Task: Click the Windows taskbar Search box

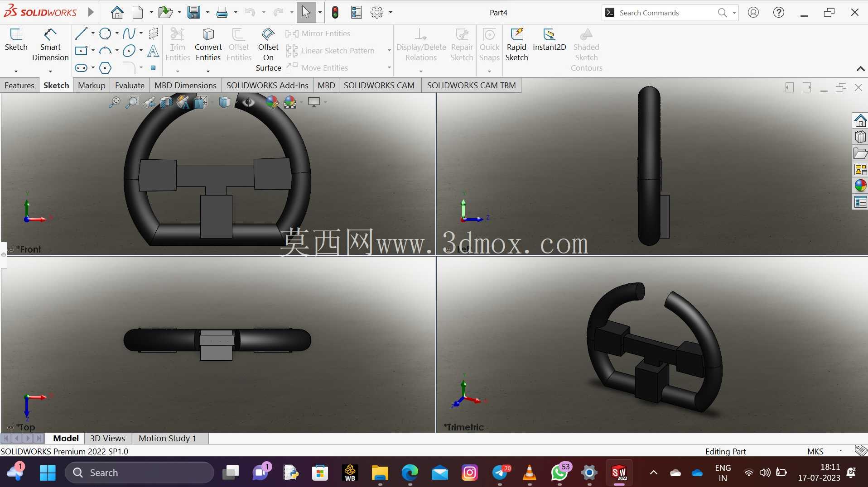Action: [140, 473]
